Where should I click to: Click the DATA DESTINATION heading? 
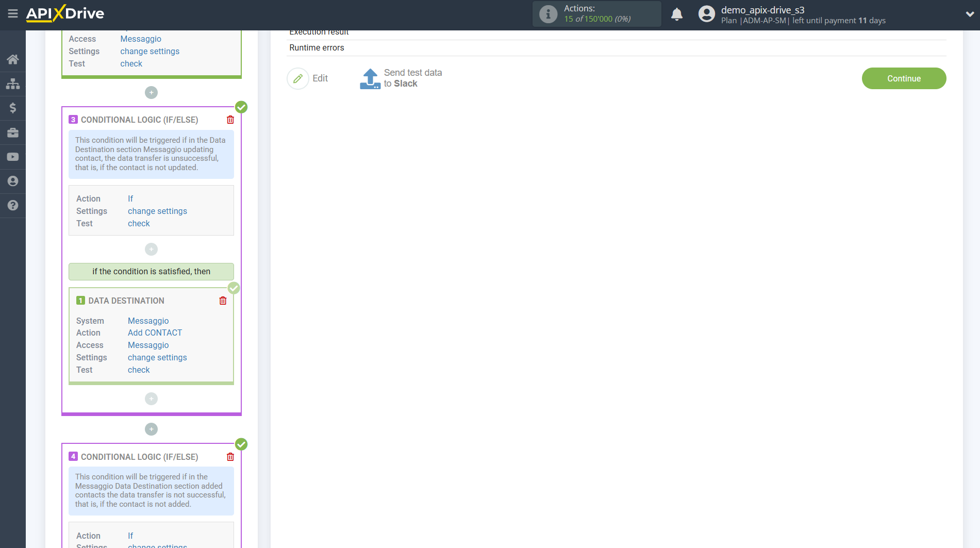[x=126, y=301]
